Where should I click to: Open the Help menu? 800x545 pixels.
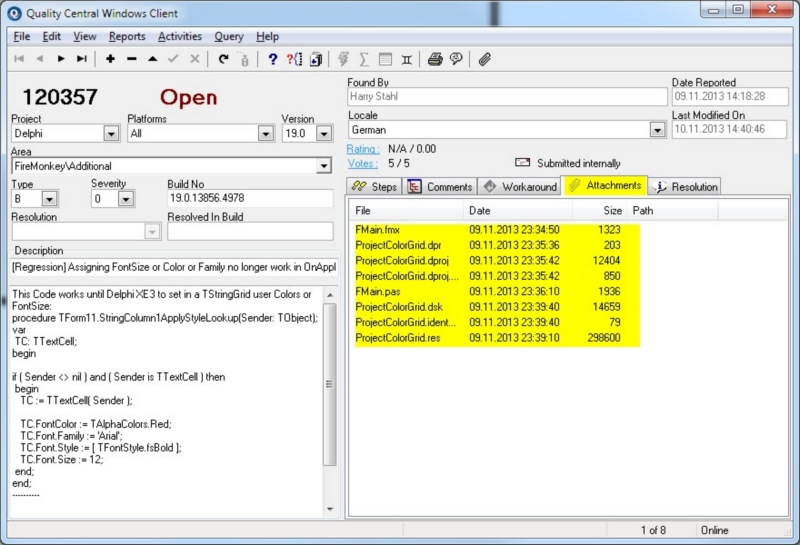click(267, 37)
